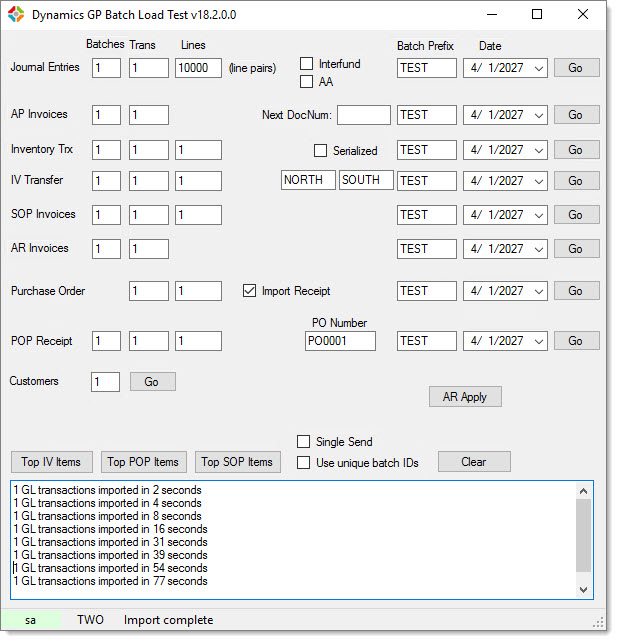This screenshot has width=617, height=641.
Task: Enable the Single Send checkbox
Action: click(x=303, y=442)
